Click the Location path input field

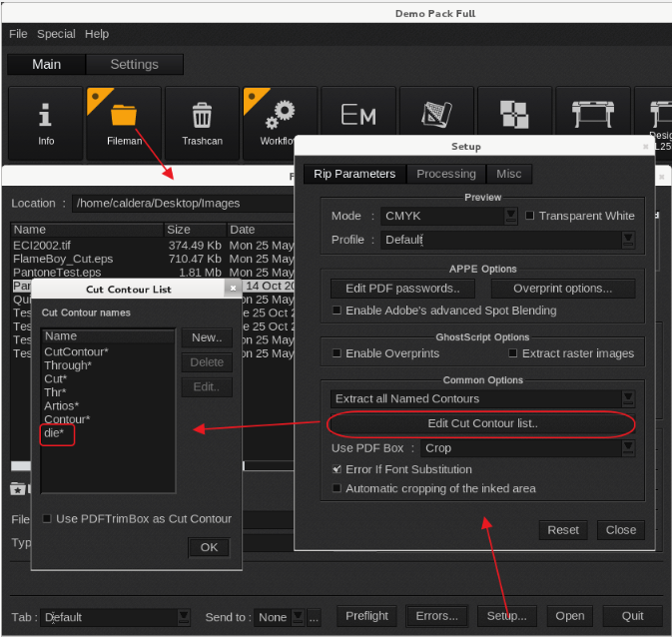click(180, 204)
